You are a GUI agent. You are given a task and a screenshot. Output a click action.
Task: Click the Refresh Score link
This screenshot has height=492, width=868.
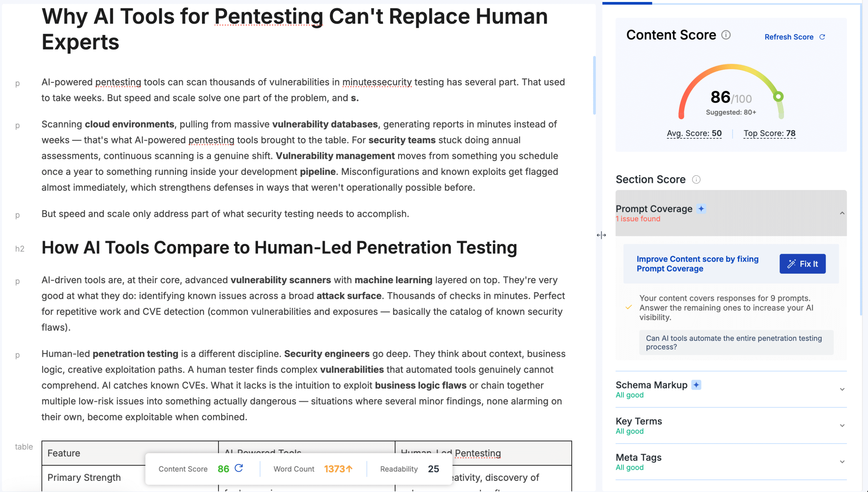point(789,37)
